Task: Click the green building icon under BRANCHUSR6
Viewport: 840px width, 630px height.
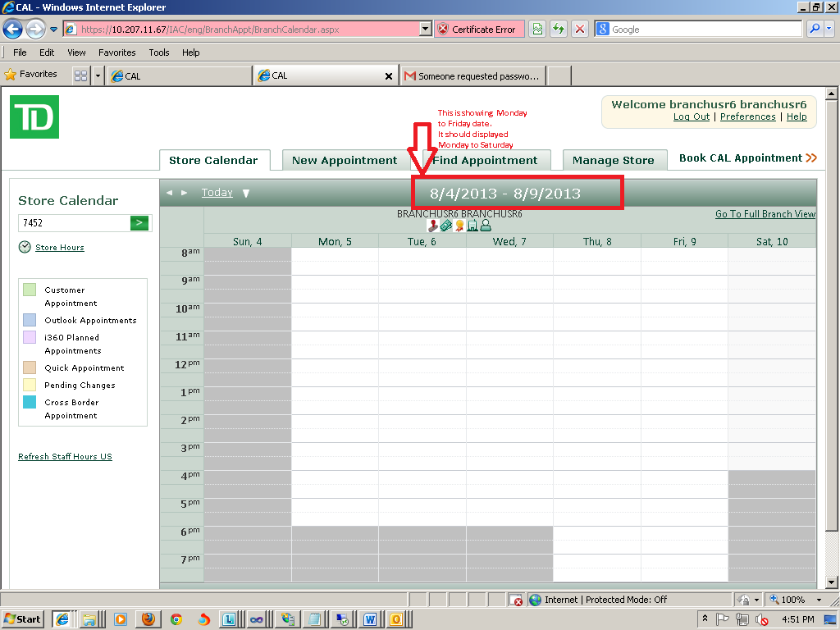Action: pos(472,226)
